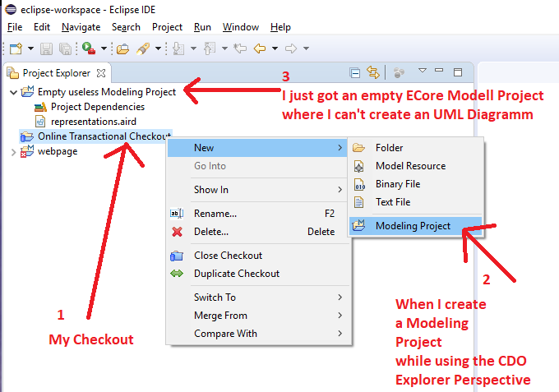Collapse the Empty useless Modeling Project node
Screen dimensions: 559x392
pos(13,93)
